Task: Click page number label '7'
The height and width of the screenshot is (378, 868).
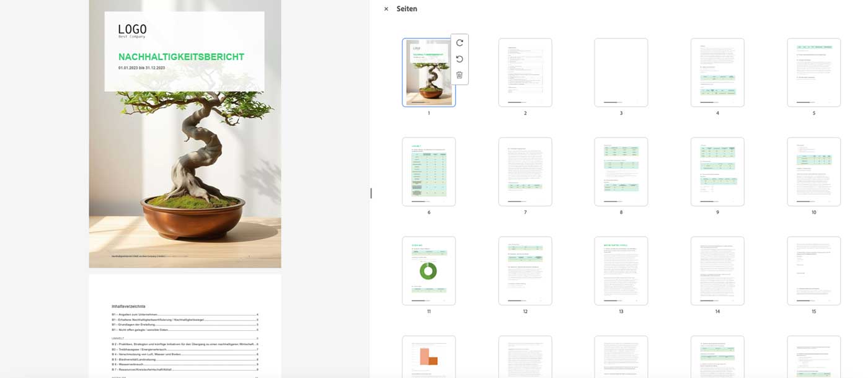Action: pos(525,213)
